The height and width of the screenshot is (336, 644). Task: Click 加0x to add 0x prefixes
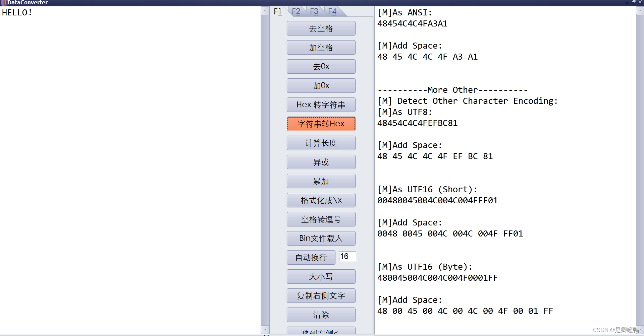point(321,85)
